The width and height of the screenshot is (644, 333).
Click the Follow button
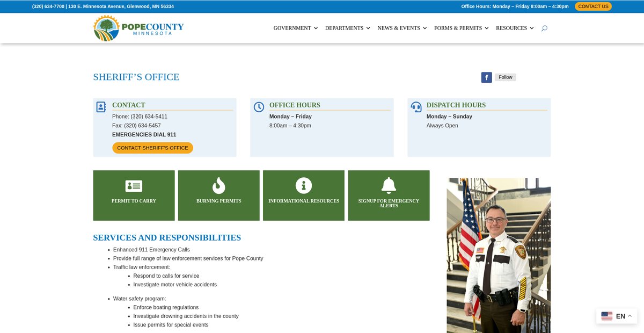505,77
